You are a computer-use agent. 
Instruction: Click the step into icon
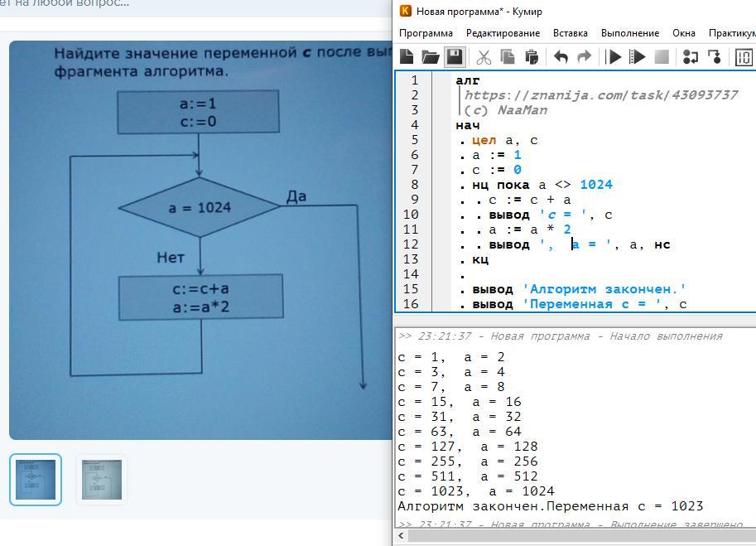714,57
